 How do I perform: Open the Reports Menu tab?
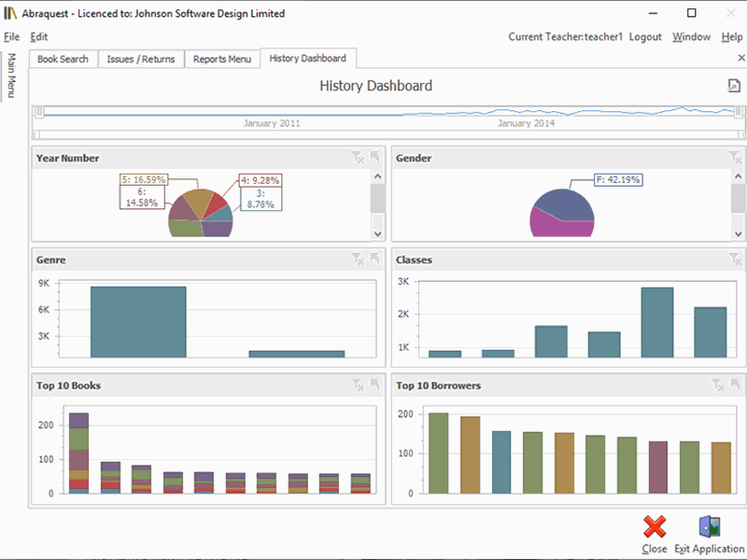(222, 59)
